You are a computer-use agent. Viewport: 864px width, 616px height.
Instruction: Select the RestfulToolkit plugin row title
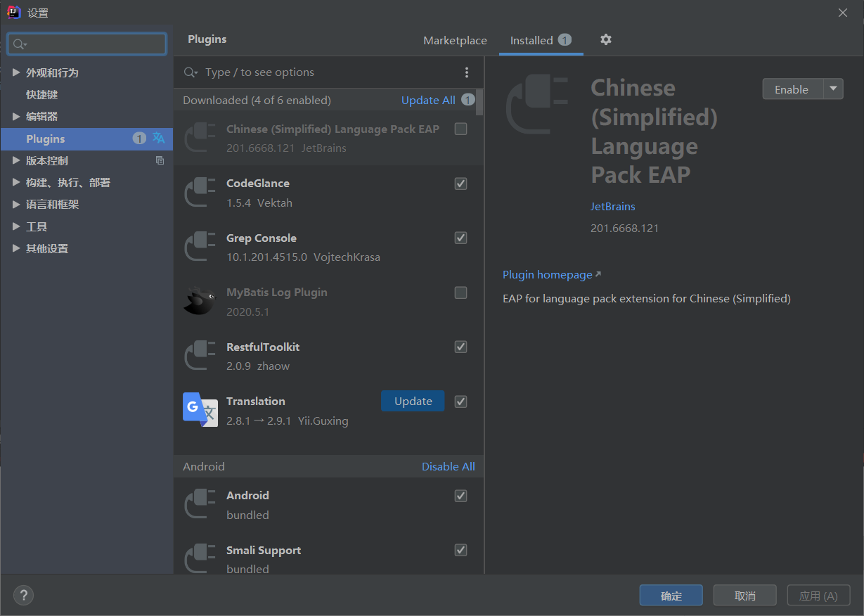[x=263, y=347]
